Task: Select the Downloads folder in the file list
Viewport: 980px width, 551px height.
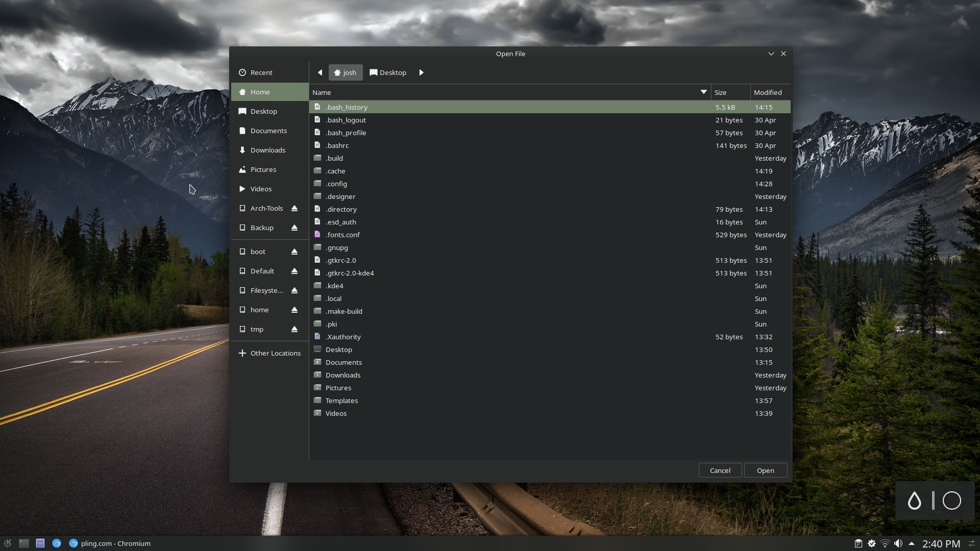Action: click(550, 375)
